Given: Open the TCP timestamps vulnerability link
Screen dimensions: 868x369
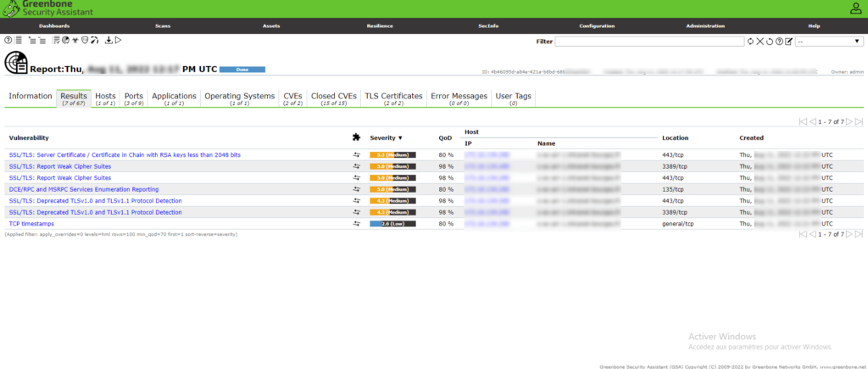Looking at the screenshot, I should click(x=30, y=224).
